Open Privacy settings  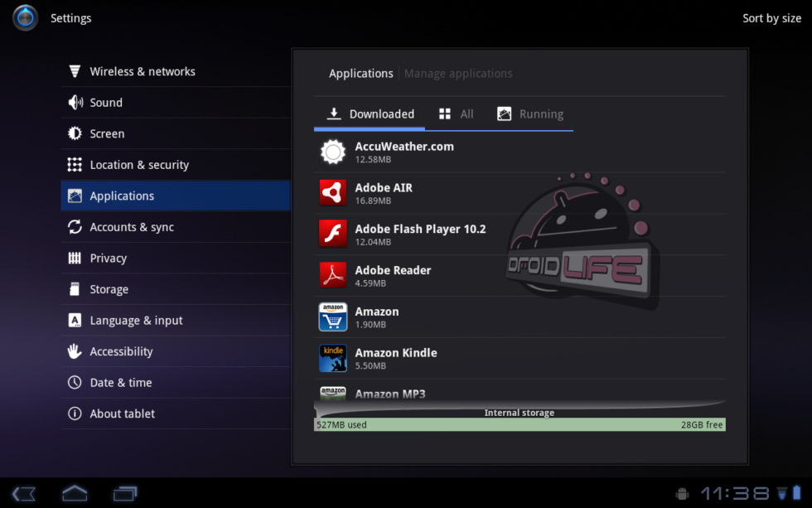click(x=176, y=258)
